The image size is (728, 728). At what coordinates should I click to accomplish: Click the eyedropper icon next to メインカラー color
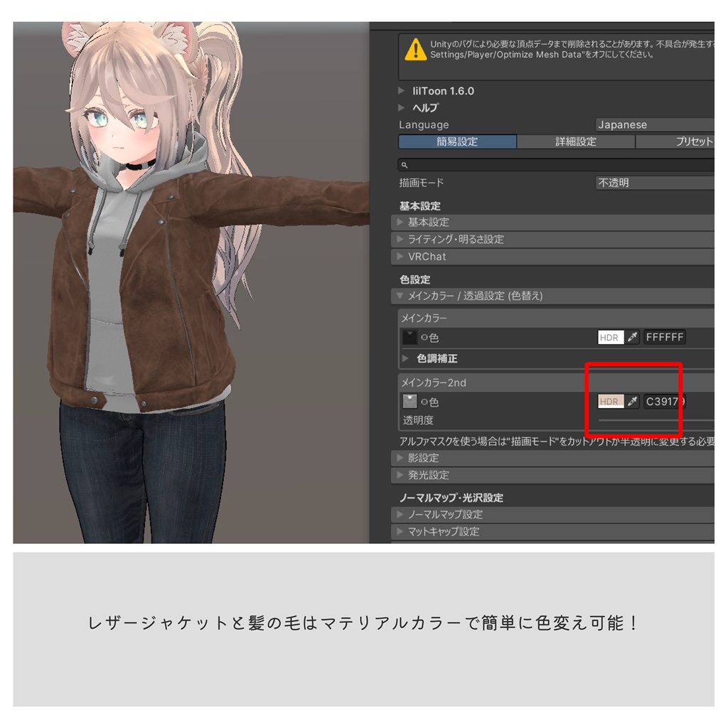coord(632,336)
